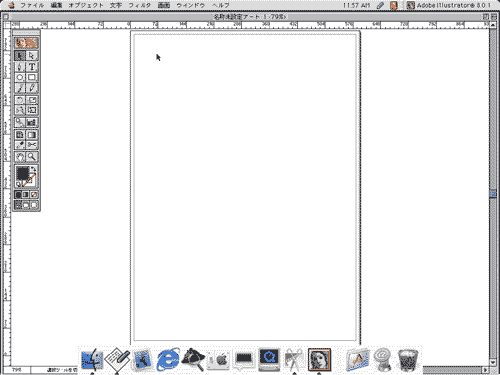500x375 pixels.
Task: Click vertical scrollbar down arrow
Action: coord(493,362)
